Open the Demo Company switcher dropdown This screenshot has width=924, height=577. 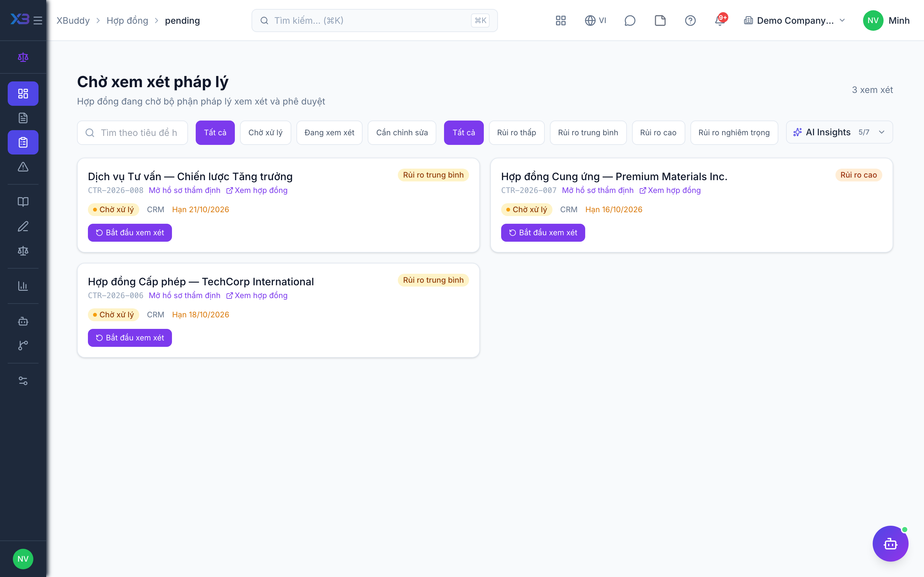point(795,21)
